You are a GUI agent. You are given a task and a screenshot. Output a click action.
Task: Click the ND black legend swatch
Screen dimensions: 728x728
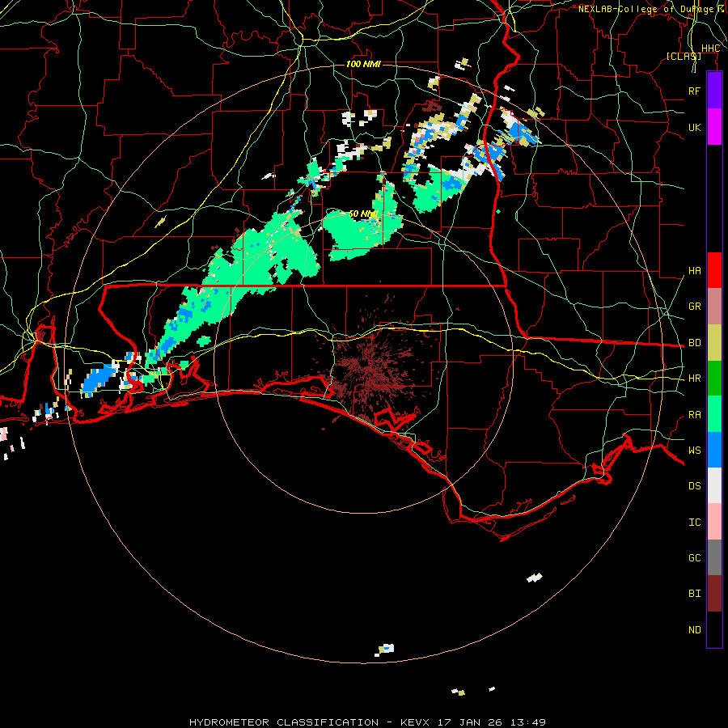(x=714, y=629)
